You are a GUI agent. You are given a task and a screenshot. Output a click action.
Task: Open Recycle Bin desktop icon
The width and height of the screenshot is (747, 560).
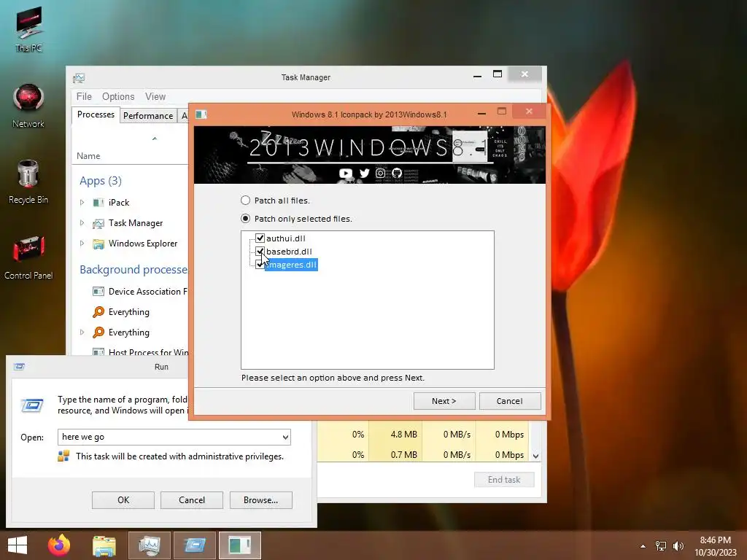28,182
